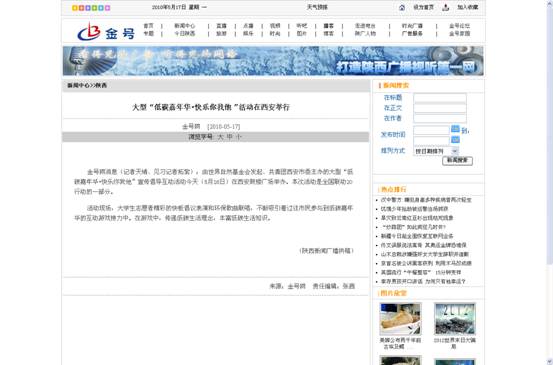
Task: Open 新闻中心 in the navigation menu
Action: tap(185, 26)
